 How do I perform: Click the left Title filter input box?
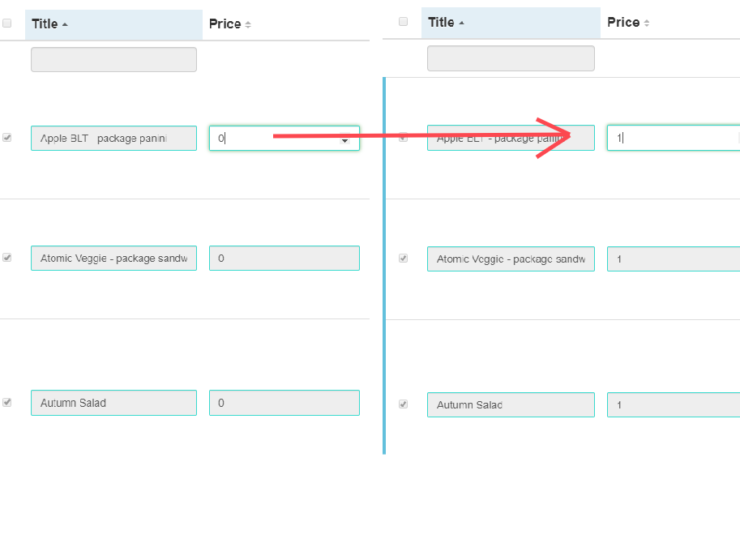click(113, 59)
